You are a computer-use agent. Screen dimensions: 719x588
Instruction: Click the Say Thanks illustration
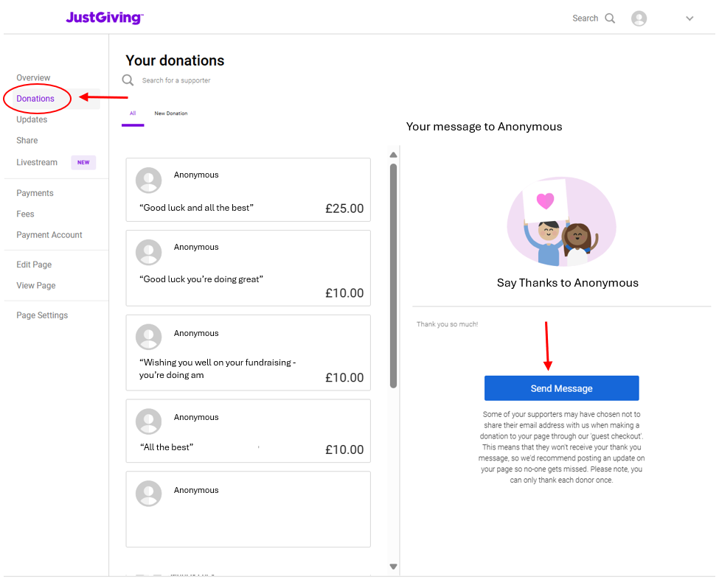[x=562, y=221]
